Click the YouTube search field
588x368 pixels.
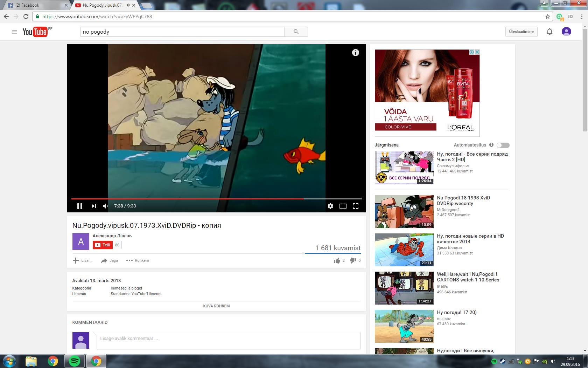coord(182,32)
